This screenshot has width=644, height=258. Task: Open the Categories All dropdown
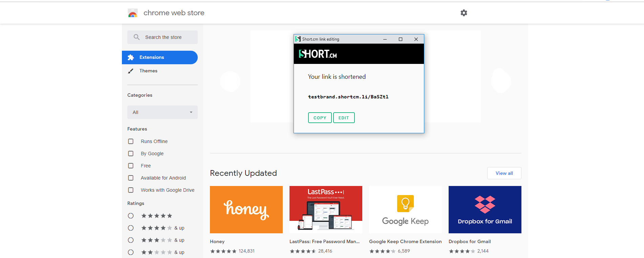click(x=163, y=112)
